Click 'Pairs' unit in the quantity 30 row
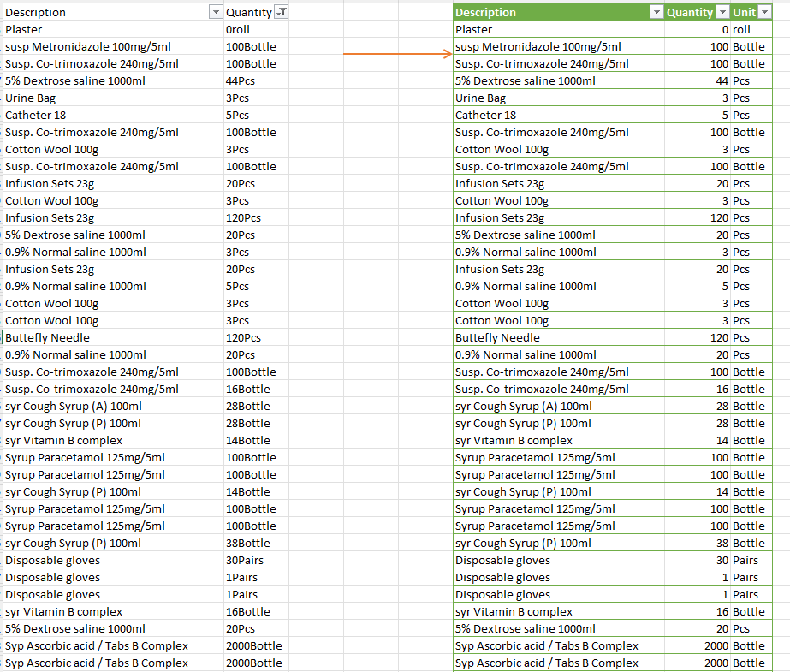 pyautogui.click(x=745, y=561)
